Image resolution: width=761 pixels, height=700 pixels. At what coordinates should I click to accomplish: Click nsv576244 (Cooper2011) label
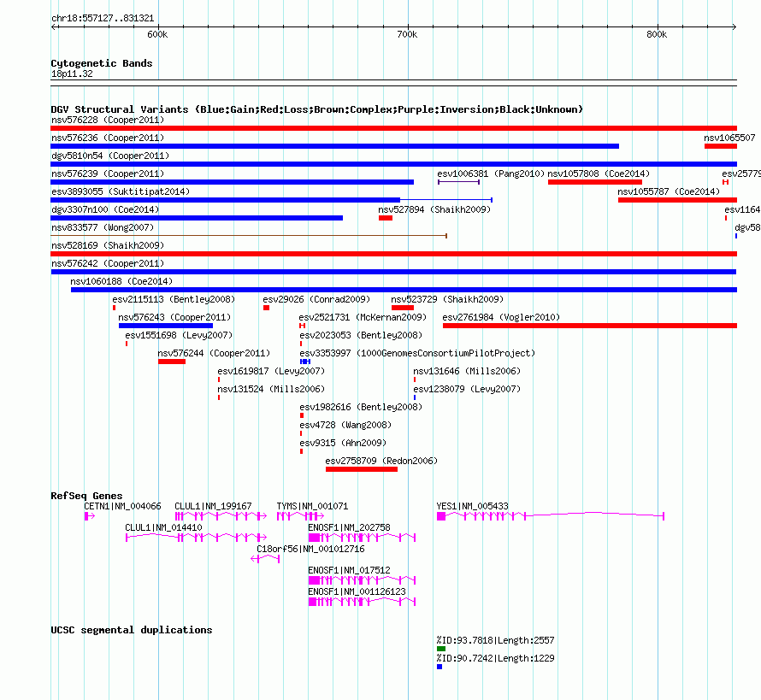pyautogui.click(x=214, y=353)
